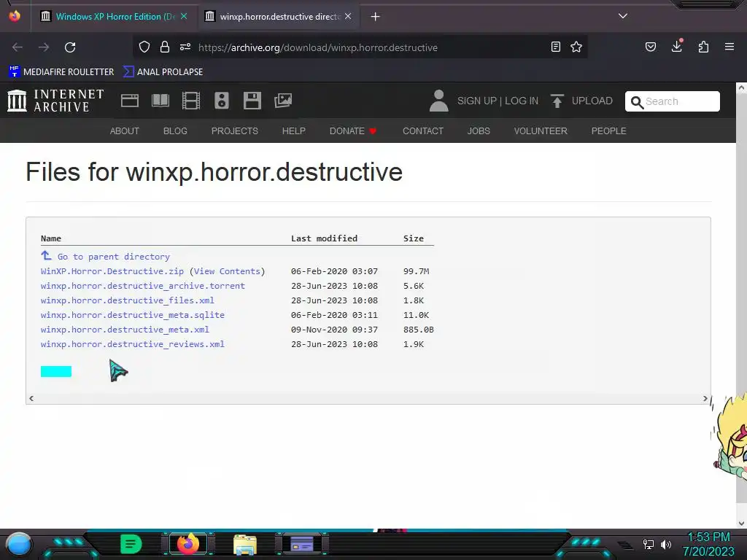Click file listing scroll-left arrow
Image resolution: width=747 pixels, height=560 pixels.
click(x=31, y=399)
